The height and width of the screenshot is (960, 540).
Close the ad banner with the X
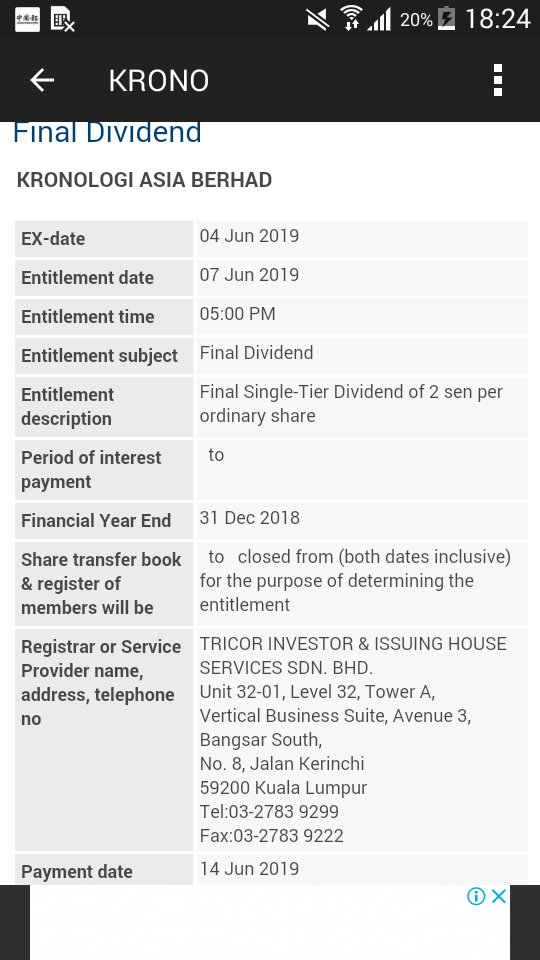point(499,896)
